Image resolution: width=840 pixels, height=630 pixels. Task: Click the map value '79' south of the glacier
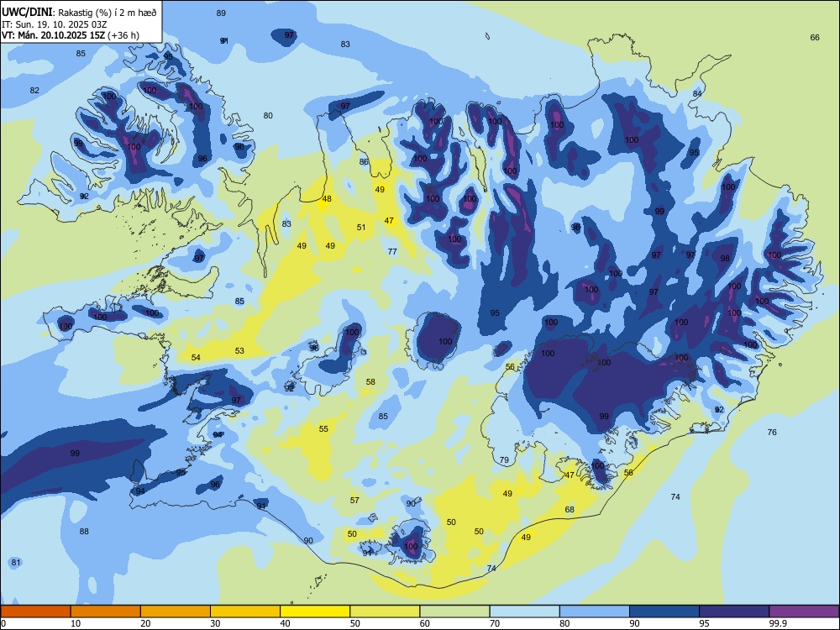(504, 460)
